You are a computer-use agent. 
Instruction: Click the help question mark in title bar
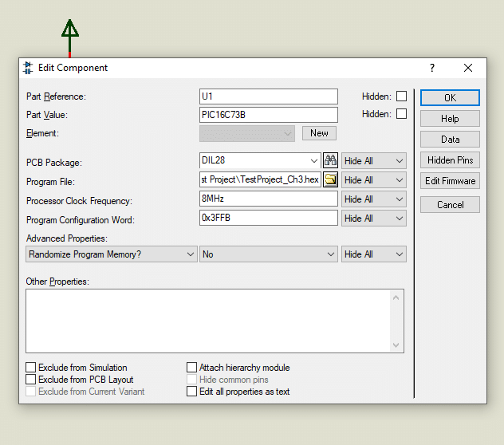point(432,68)
